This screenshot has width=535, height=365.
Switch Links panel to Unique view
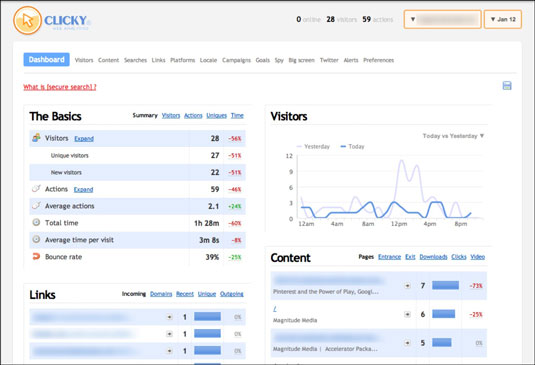click(207, 294)
